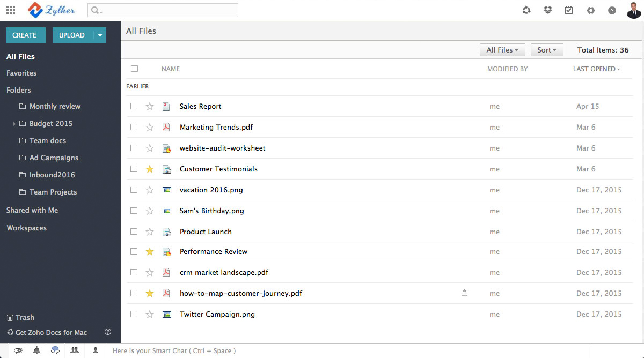Screen dimensions: 644x358
Task: Open the UPLOAD button's dropdown arrow
Action: point(100,35)
